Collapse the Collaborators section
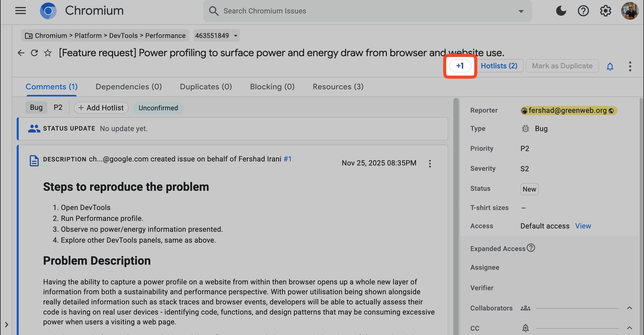This screenshot has height=335, width=644. coord(630,308)
